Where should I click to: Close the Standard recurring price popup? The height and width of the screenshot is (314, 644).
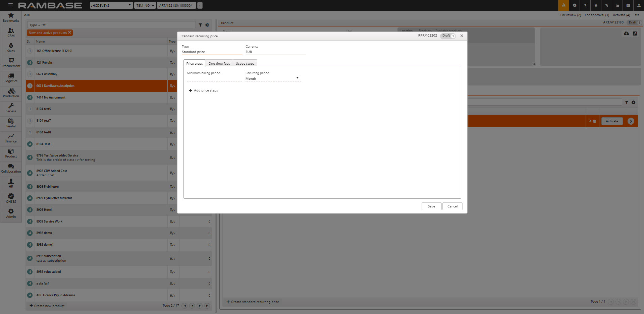click(462, 36)
